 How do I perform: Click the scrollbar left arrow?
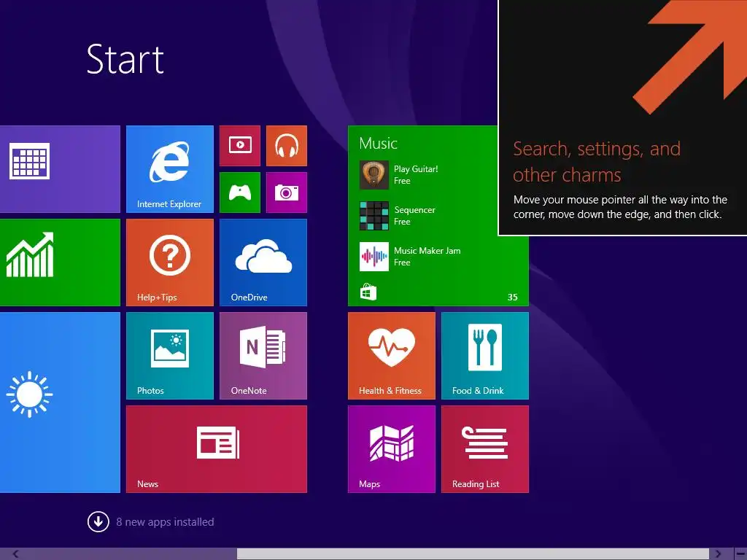pos(16,554)
